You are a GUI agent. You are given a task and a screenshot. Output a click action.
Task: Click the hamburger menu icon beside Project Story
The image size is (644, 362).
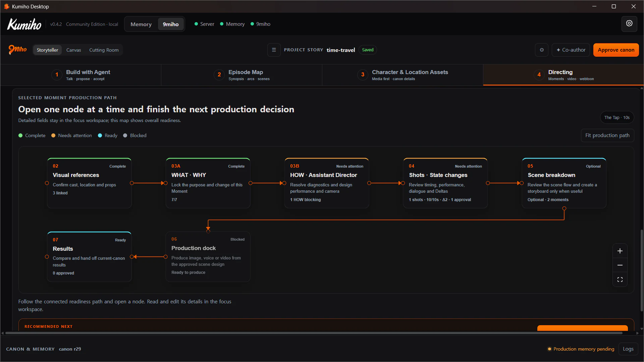(274, 50)
